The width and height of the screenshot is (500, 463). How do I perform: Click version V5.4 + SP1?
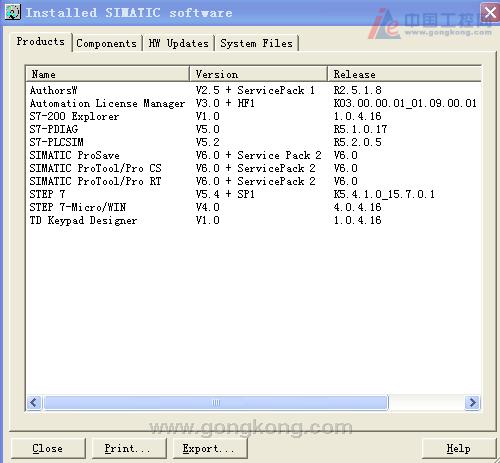(x=225, y=194)
